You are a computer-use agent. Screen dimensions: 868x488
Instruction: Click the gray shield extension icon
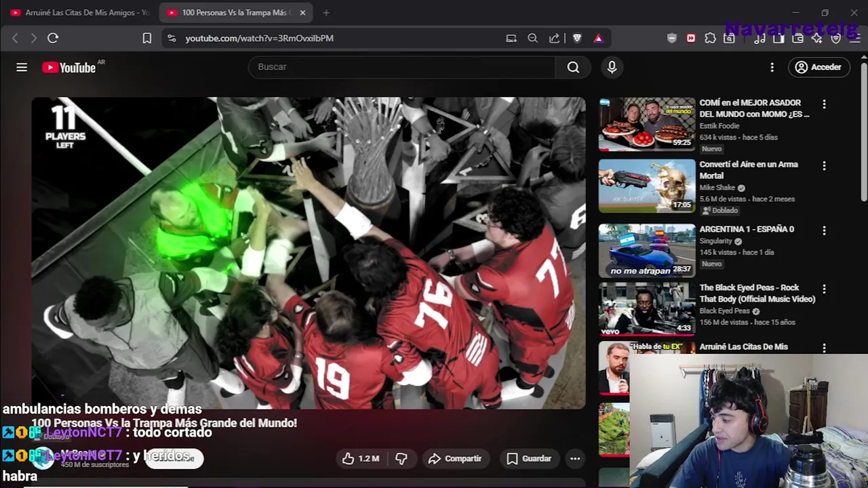[672, 39]
